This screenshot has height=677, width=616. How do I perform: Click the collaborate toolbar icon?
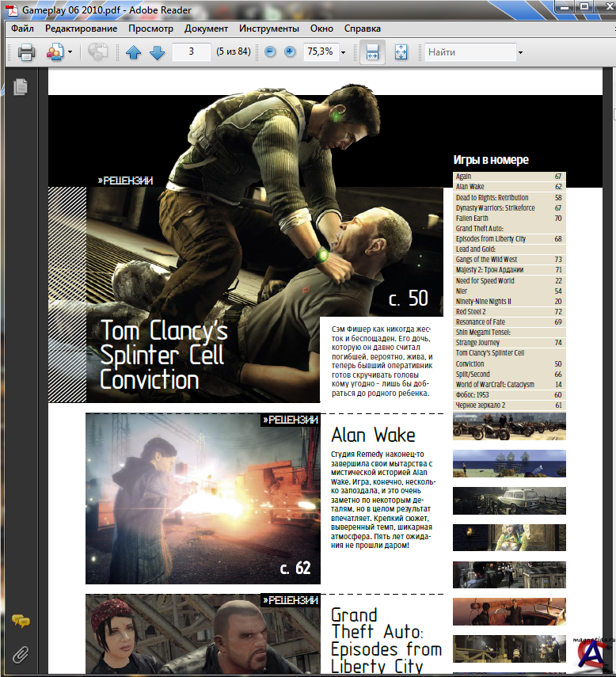54,52
